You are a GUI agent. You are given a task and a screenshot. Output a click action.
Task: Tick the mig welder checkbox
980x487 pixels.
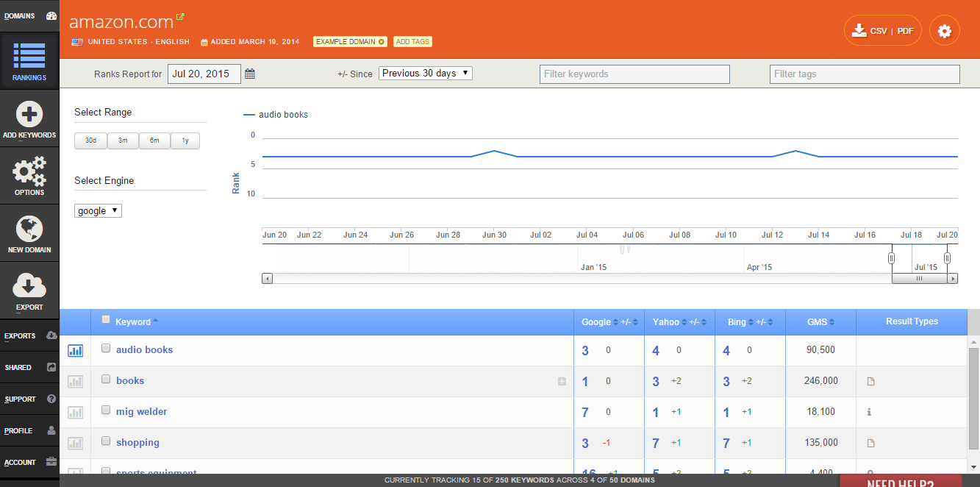click(x=106, y=410)
